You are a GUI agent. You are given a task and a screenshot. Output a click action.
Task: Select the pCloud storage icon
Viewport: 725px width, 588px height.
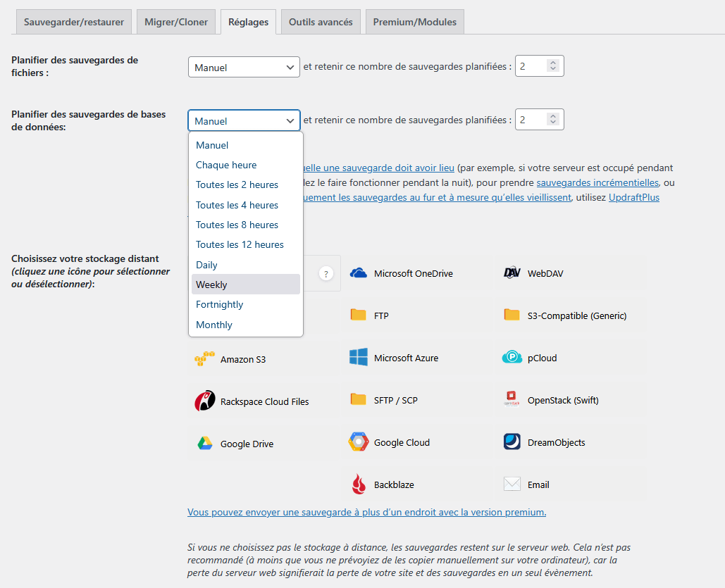512,358
